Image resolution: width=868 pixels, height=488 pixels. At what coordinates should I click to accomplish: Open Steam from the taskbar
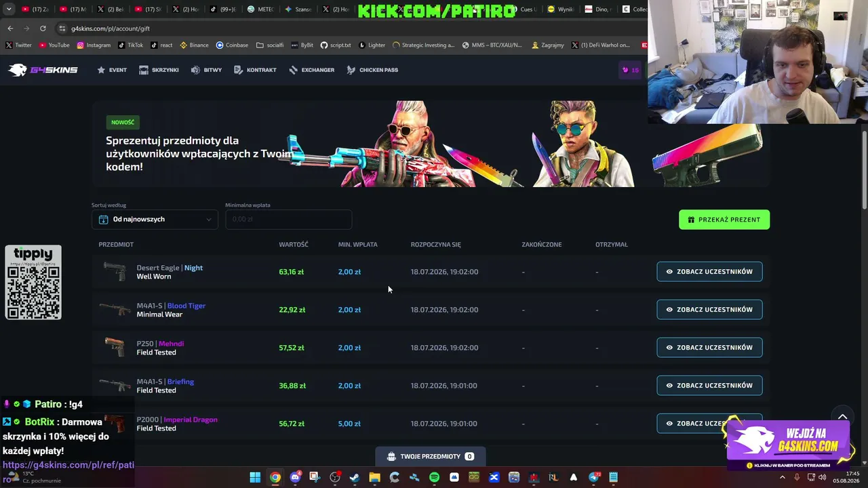[x=355, y=477]
